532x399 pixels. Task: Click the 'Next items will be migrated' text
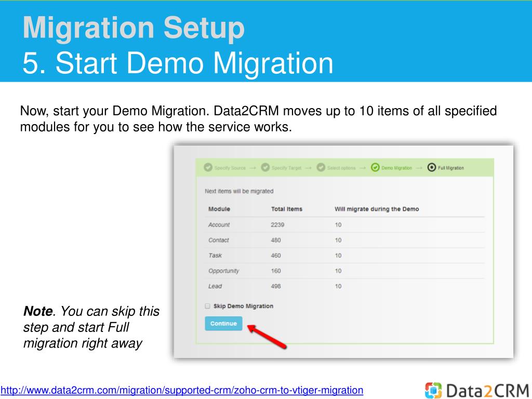tap(239, 191)
